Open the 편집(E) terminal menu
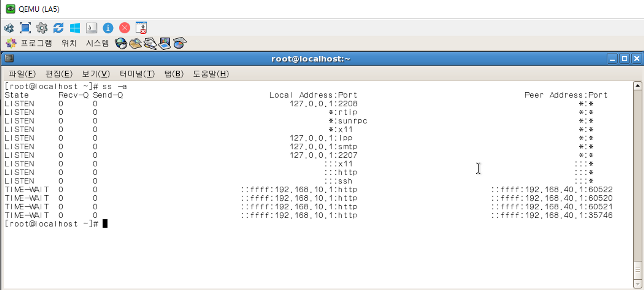Screen dimensions: 644x290 click(x=59, y=74)
